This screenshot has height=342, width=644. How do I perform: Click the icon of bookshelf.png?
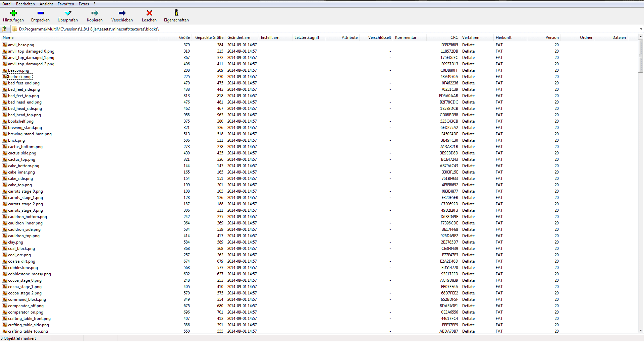click(5, 121)
